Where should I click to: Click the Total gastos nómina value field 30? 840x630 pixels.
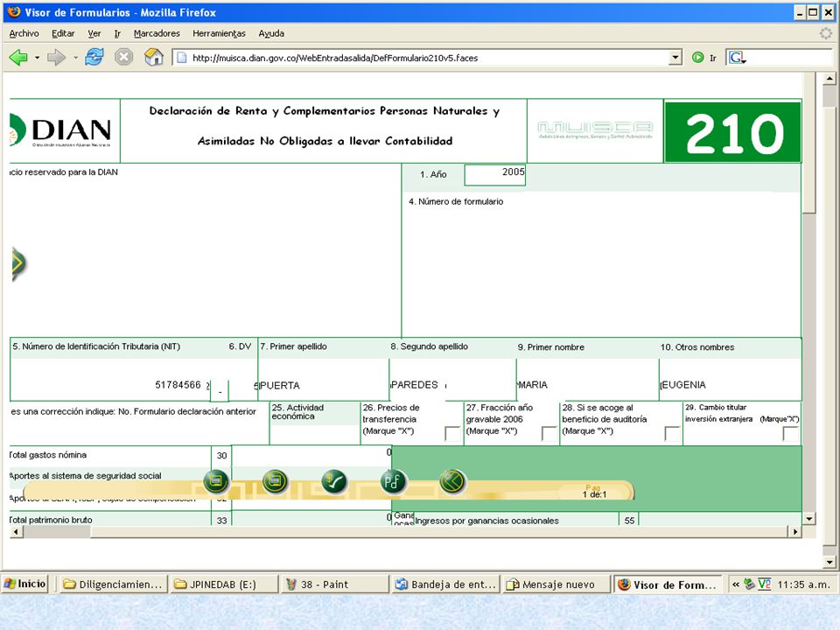click(x=311, y=455)
